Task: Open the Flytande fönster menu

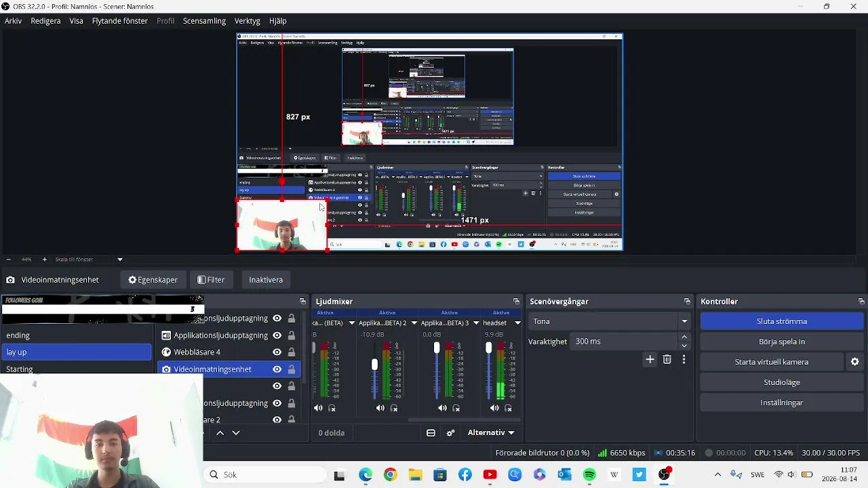Action: pos(120,21)
